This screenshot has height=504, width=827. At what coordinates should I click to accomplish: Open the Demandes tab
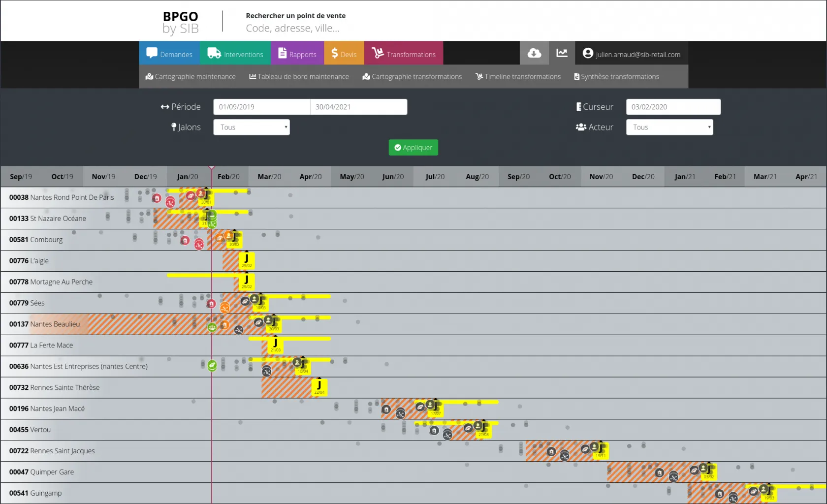[x=169, y=53]
